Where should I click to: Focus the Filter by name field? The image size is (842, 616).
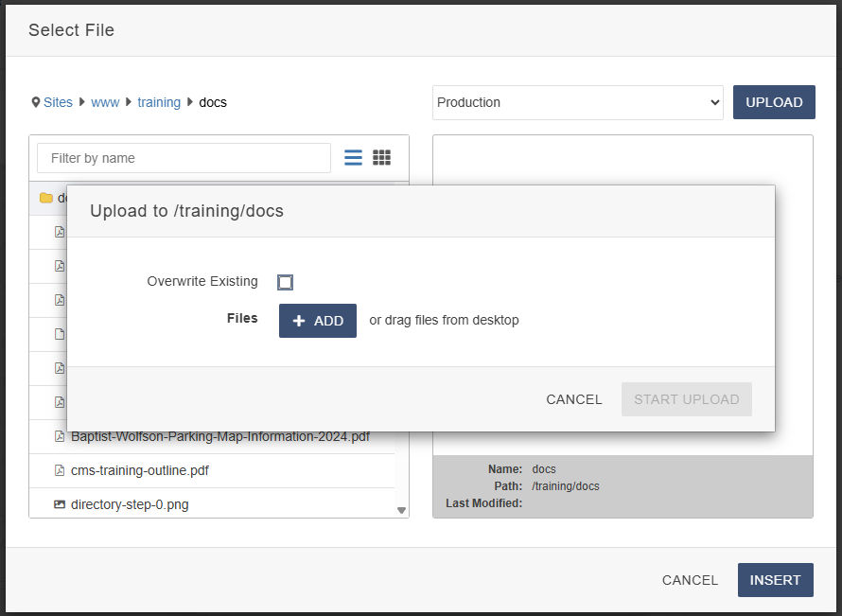click(184, 158)
